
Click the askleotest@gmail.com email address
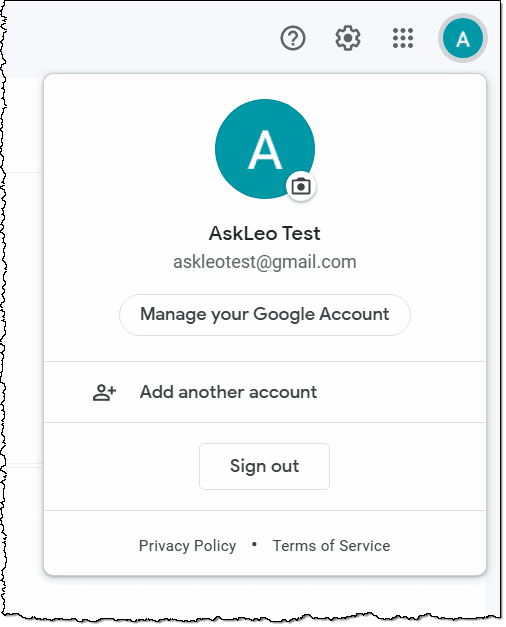264,262
